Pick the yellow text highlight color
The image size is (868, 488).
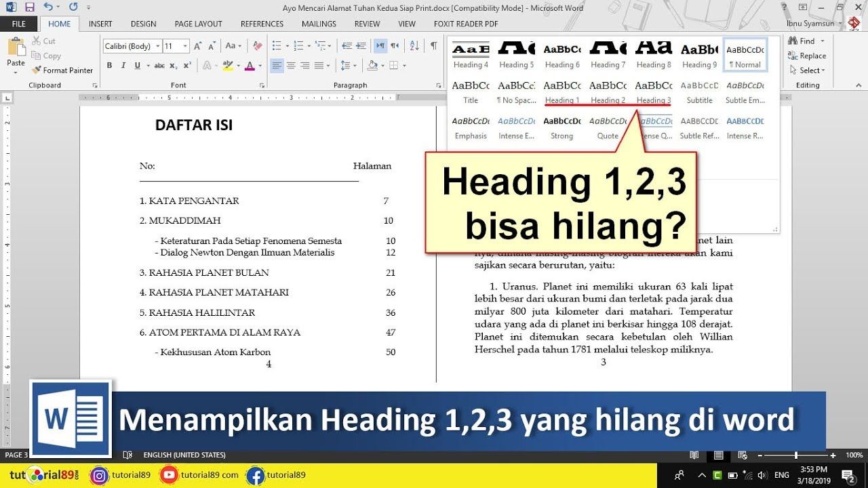click(228, 66)
